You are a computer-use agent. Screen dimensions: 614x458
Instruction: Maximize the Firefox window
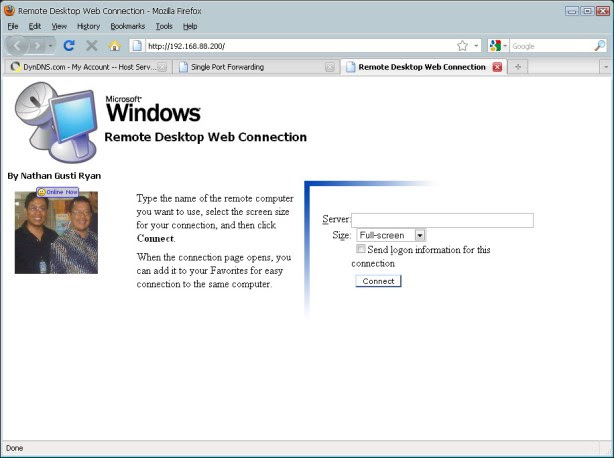[x=587, y=11]
